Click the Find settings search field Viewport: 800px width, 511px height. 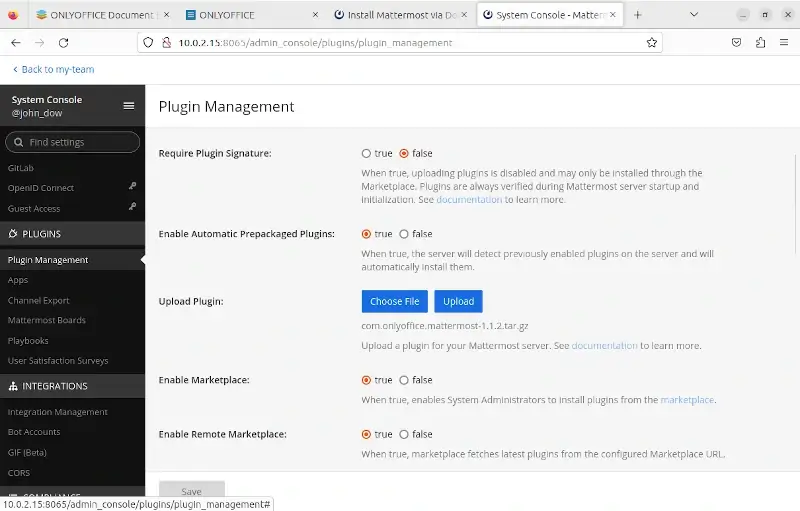point(72,142)
